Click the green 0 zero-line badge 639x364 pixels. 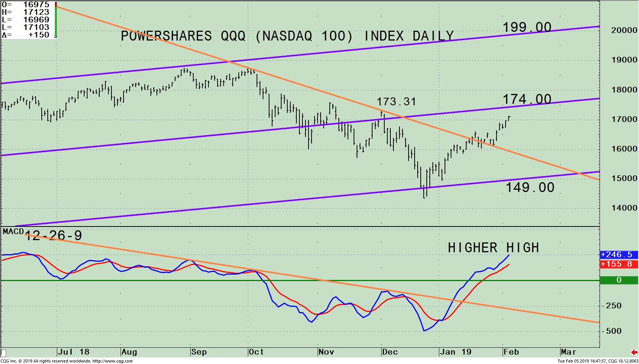point(619,280)
